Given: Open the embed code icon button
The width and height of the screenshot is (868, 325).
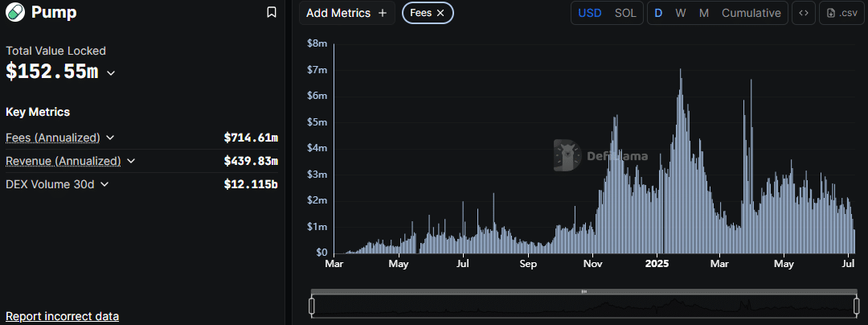Looking at the screenshot, I should tap(803, 14).
